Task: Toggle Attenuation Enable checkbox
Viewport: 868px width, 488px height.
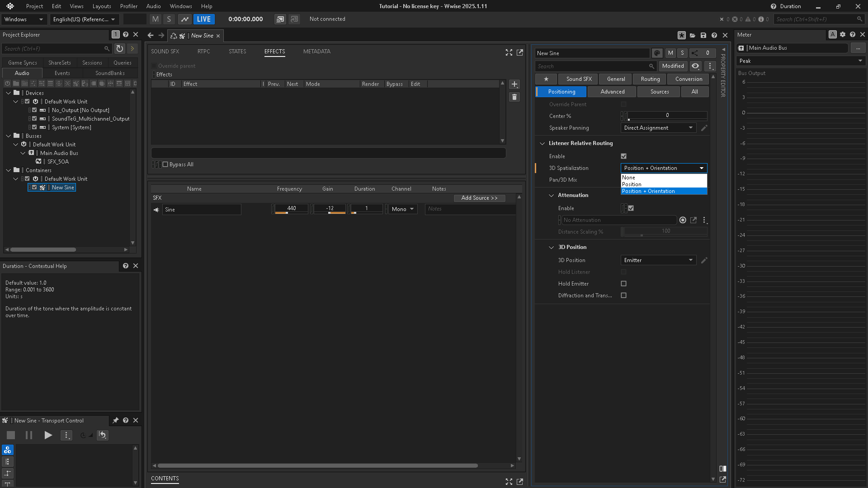Action: (631, 208)
